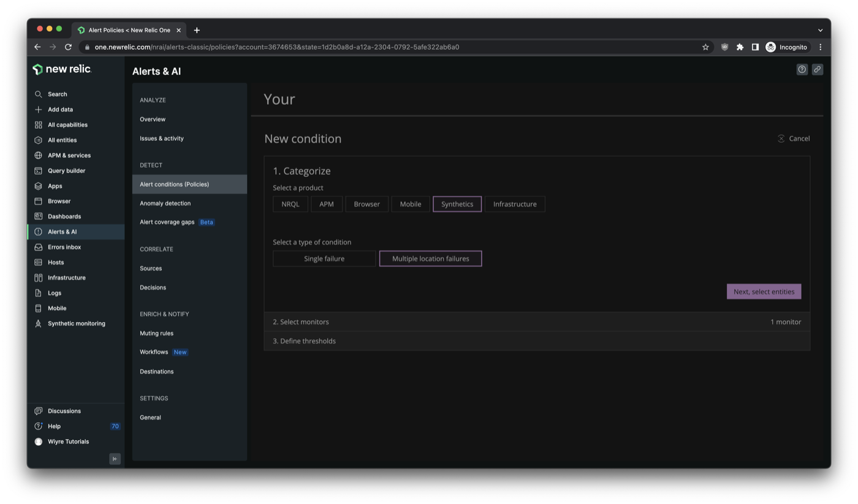The height and width of the screenshot is (504, 858).
Task: Open All capabilities grid icon
Action: tap(38, 125)
